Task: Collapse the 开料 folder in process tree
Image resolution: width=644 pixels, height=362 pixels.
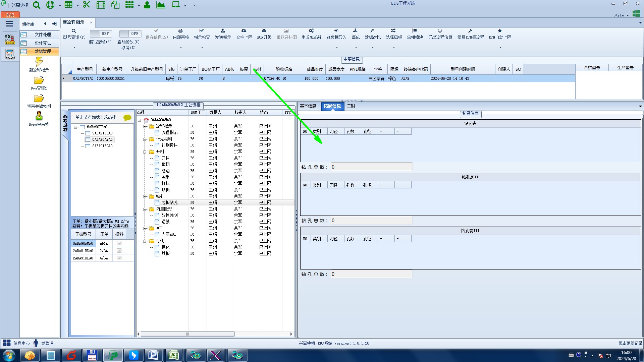Action: click(x=145, y=152)
